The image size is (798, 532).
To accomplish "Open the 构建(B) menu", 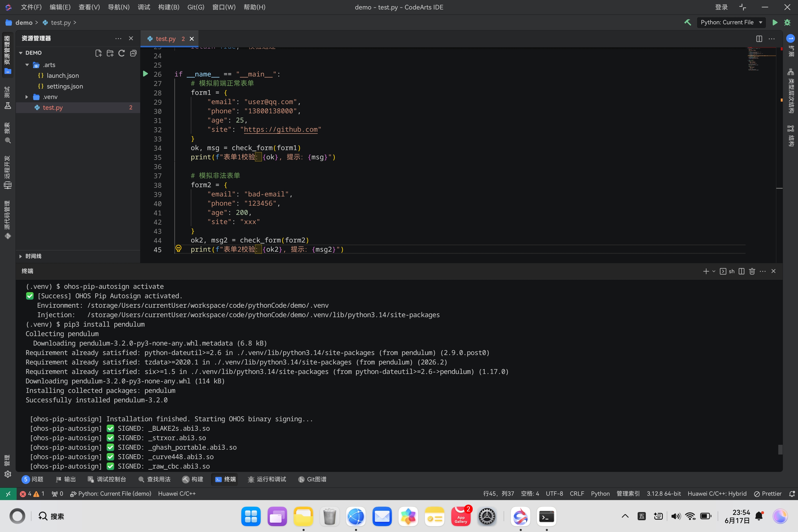I will pos(169,7).
